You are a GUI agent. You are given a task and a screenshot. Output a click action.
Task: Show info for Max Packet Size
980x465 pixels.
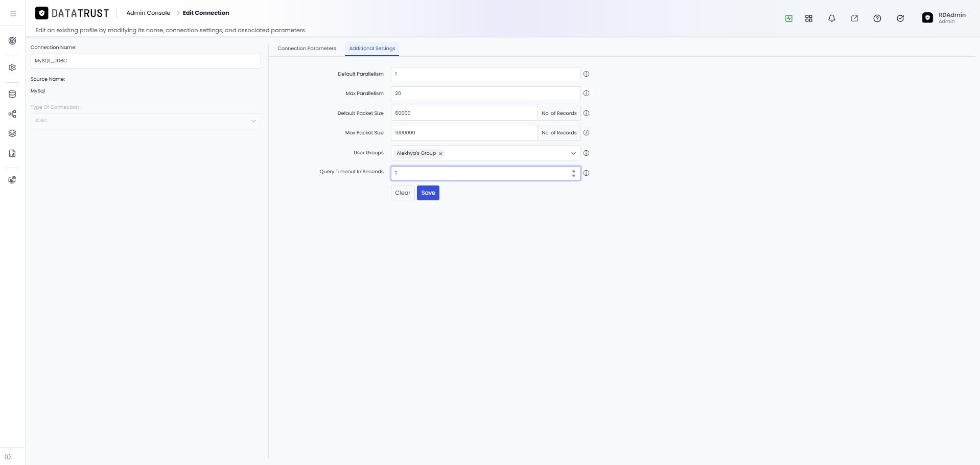[x=586, y=133]
